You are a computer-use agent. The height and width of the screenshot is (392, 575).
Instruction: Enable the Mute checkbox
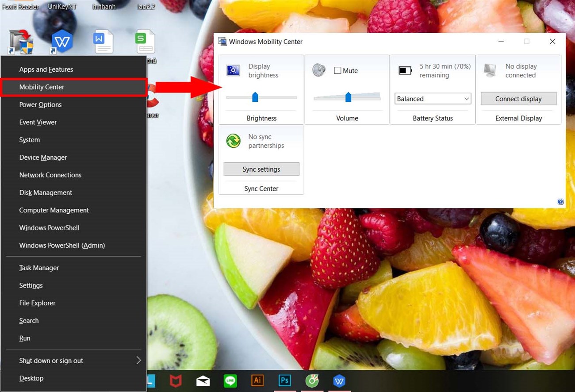click(x=337, y=71)
